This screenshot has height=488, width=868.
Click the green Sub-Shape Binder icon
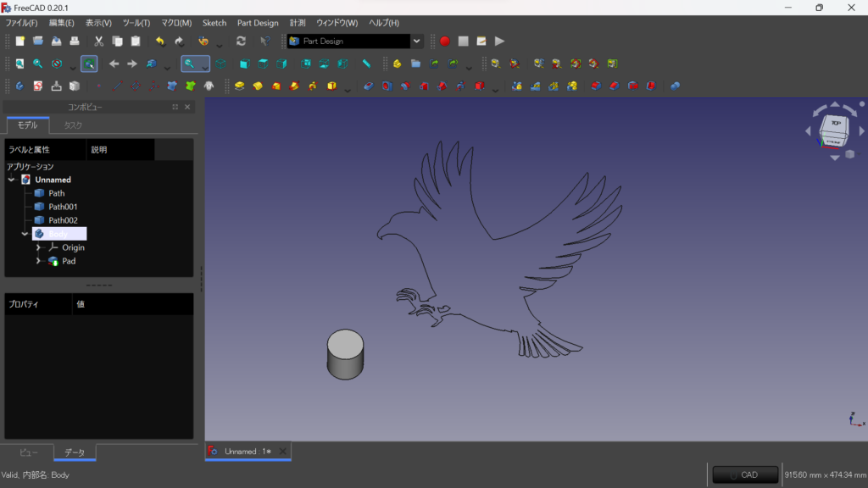point(191,86)
